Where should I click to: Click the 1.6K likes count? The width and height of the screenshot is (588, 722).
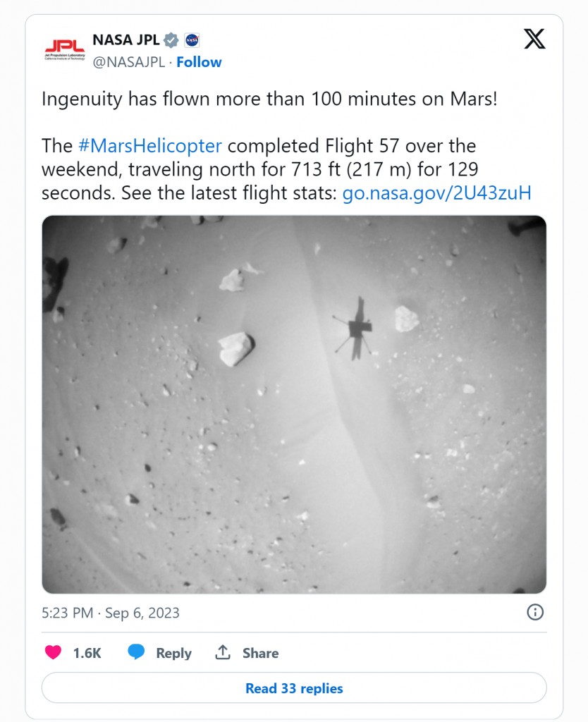(87, 654)
